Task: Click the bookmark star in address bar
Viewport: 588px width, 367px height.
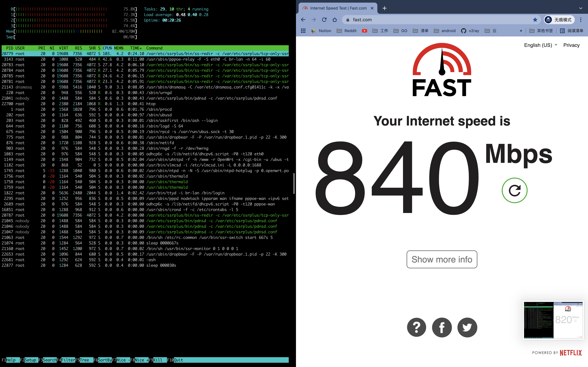Action: pyautogui.click(x=535, y=20)
